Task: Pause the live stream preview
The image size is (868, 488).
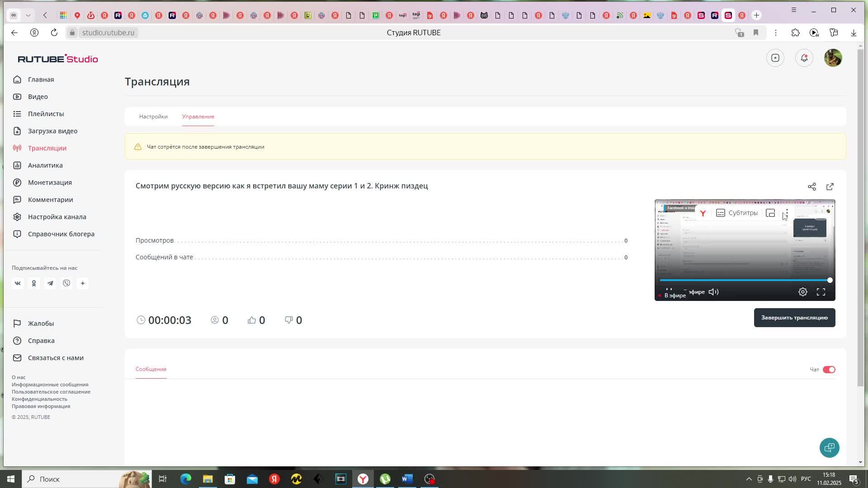Action: 669,290
